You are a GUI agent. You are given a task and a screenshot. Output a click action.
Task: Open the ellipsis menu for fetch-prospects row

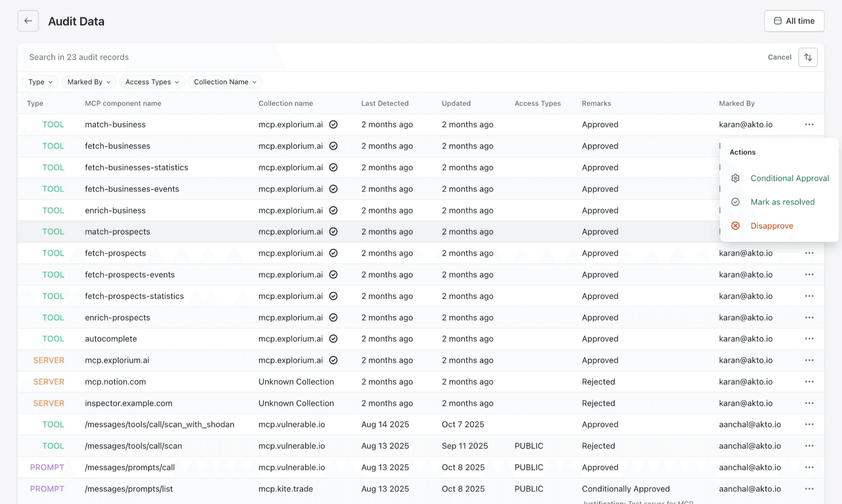(809, 253)
